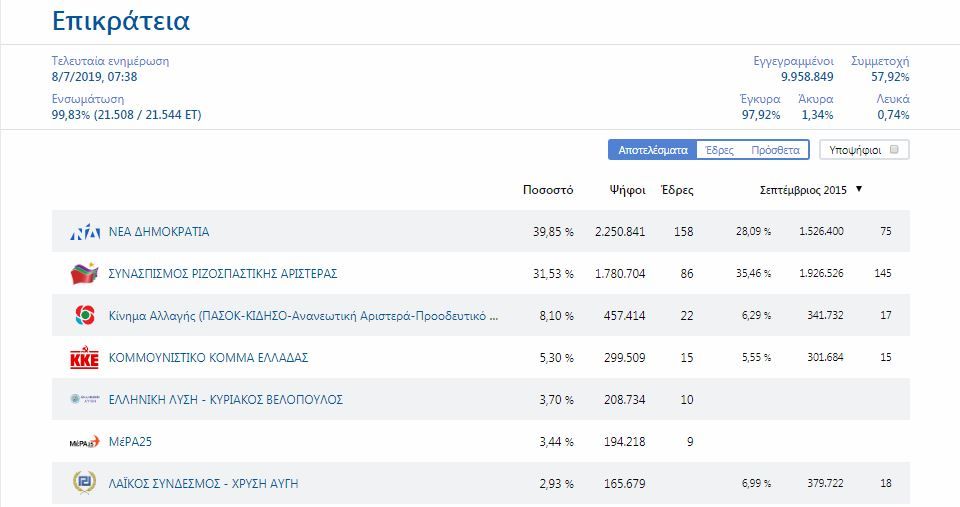Image resolution: width=960 pixels, height=507 pixels.
Task: Click the ΣΥΝΑΣΠΙΣΜΟΣ ΡΙΖΟΣΠΑΣΤΙΚΗΣ ΑΡΙΣΤΕΡΑΣ name
Action: (223, 274)
